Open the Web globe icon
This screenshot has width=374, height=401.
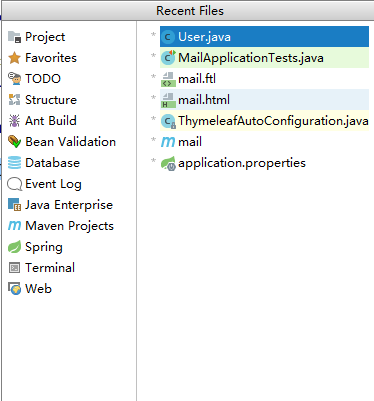click(x=14, y=289)
